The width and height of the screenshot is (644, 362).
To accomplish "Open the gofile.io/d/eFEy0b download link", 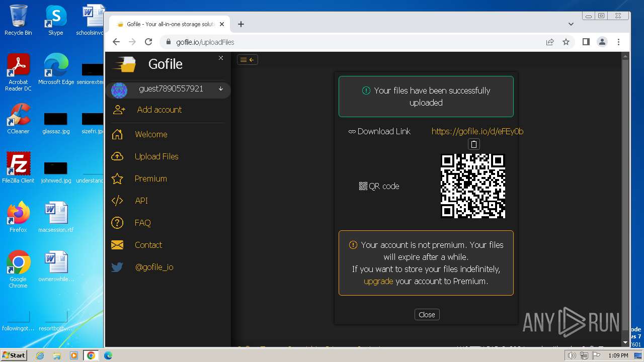I will point(477,131).
